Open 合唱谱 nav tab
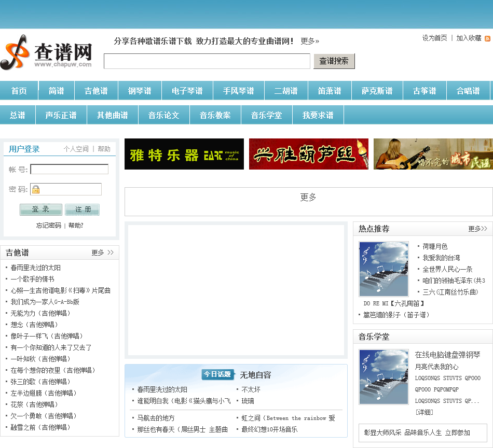This screenshot has width=493, height=448. 468,90
